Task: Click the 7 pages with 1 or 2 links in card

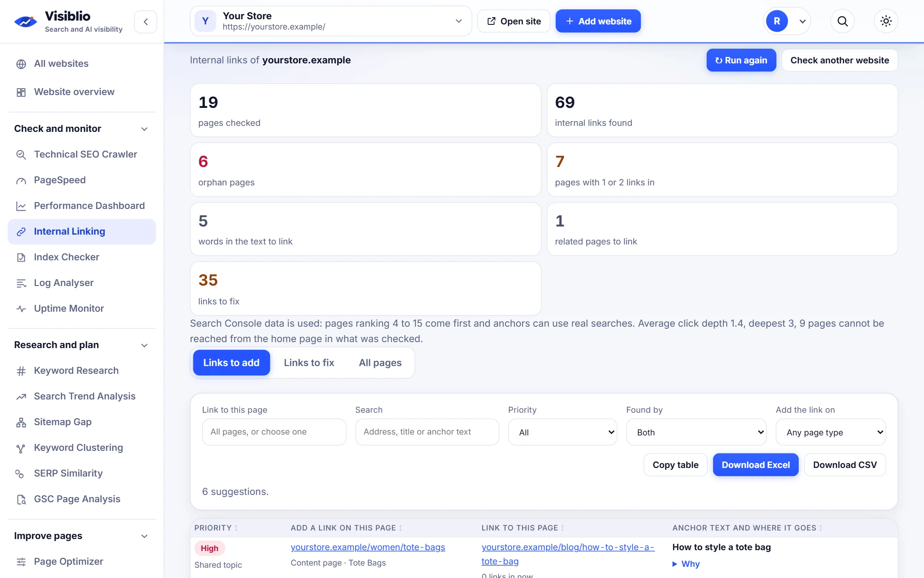Action: click(x=722, y=170)
